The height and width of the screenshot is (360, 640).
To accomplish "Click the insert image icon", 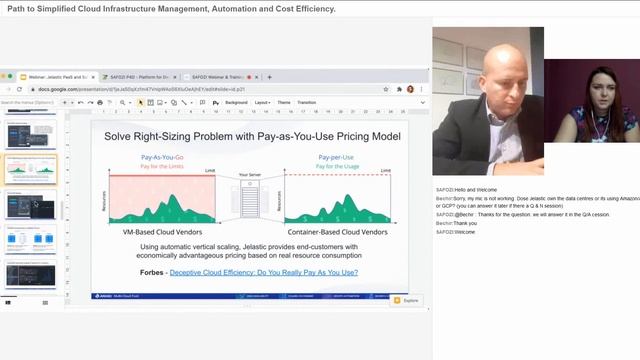I will (x=160, y=102).
